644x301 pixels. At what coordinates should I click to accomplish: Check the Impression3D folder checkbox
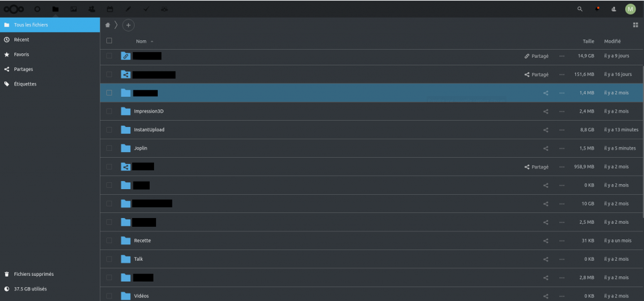click(x=109, y=111)
